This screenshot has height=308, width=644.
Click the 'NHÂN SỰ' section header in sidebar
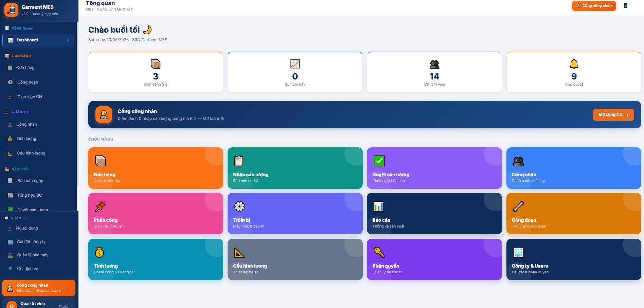point(20,112)
